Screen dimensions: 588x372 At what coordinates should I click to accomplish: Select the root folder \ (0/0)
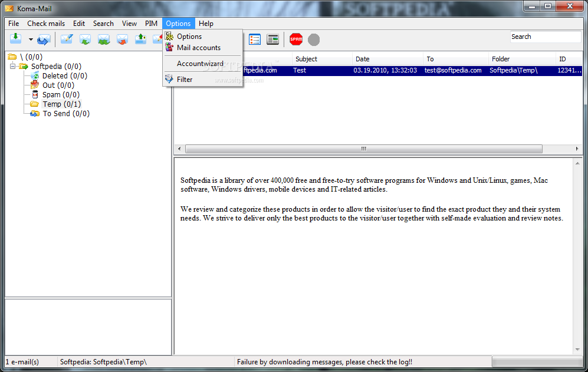(x=31, y=57)
